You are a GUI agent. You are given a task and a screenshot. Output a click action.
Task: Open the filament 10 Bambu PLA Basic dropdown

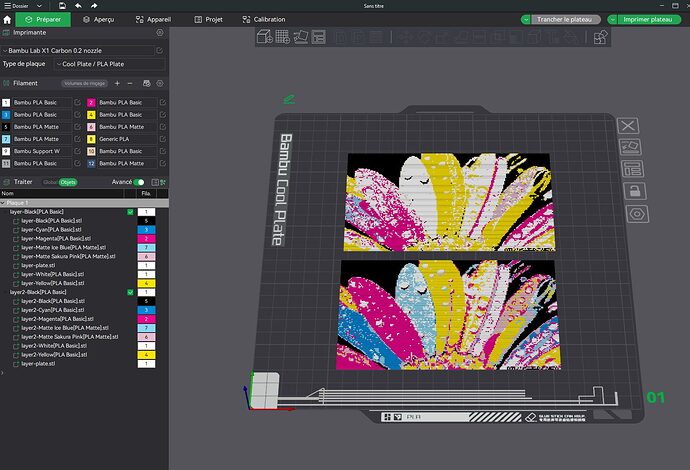coord(127,151)
